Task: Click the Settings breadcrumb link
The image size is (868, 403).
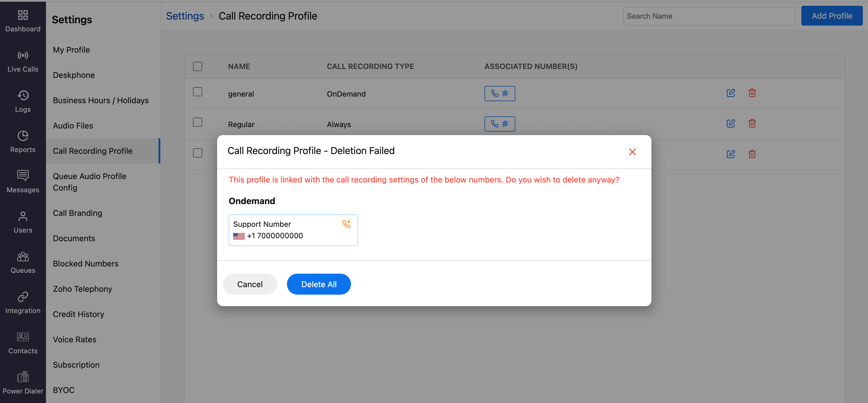Action: pos(185,16)
